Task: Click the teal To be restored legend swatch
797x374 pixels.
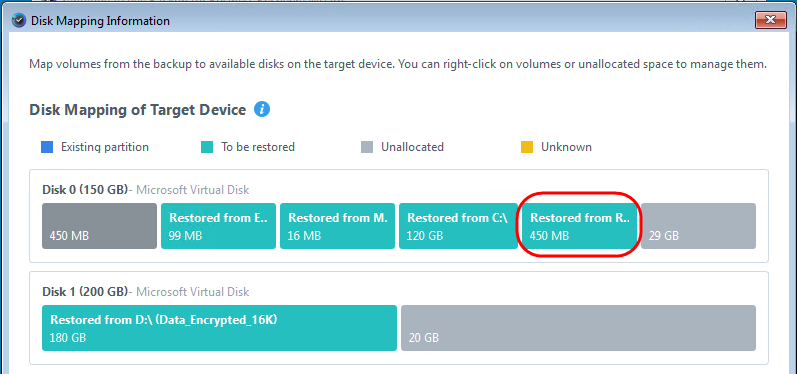Action: pyautogui.click(x=207, y=147)
